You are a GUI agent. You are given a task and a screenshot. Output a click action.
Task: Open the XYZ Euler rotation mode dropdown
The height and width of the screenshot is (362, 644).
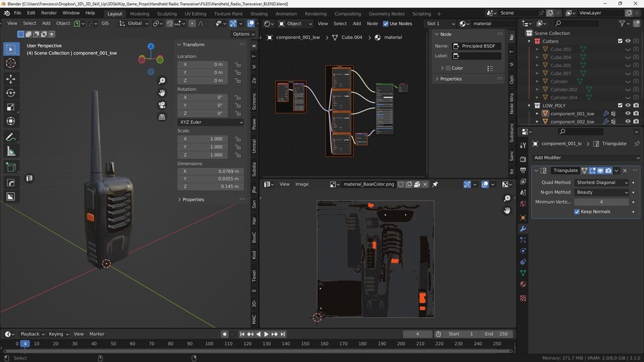pyautogui.click(x=210, y=122)
